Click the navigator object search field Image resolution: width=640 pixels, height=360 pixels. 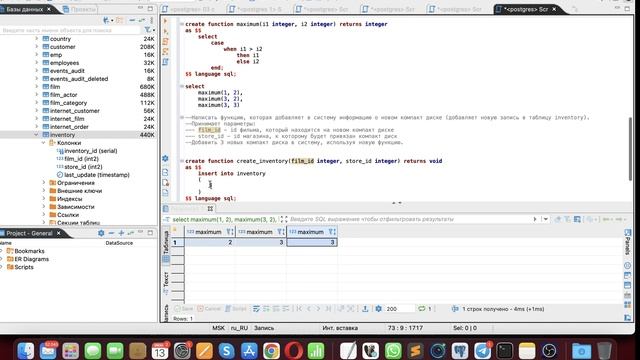(70, 30)
